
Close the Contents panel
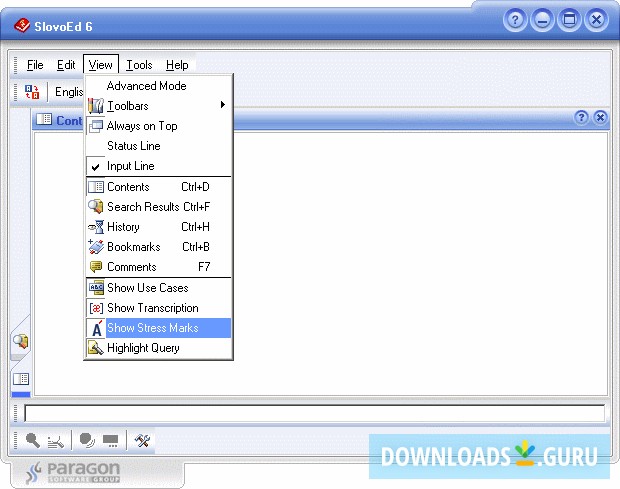(600, 117)
